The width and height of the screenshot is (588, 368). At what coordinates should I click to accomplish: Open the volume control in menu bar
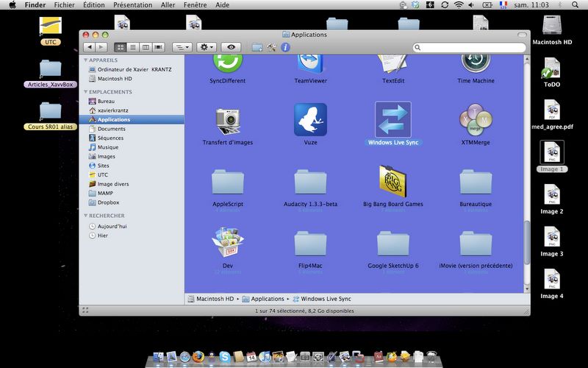click(x=471, y=5)
